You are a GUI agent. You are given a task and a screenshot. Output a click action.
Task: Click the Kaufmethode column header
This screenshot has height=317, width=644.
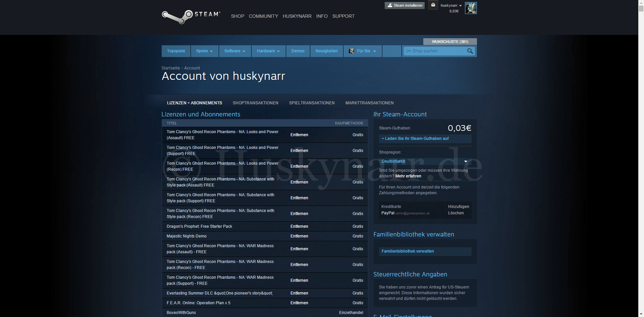click(x=349, y=123)
